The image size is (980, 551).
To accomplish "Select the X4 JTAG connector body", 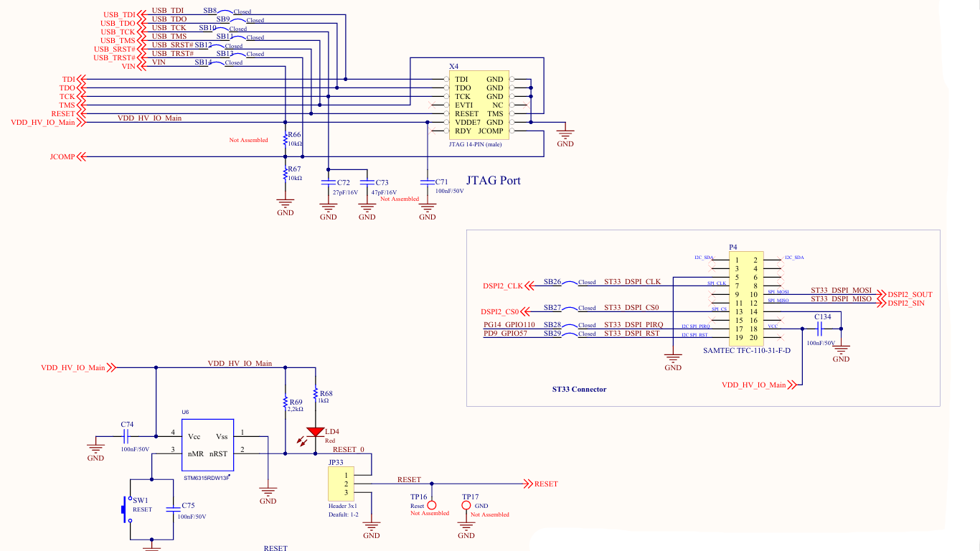I will click(x=479, y=105).
